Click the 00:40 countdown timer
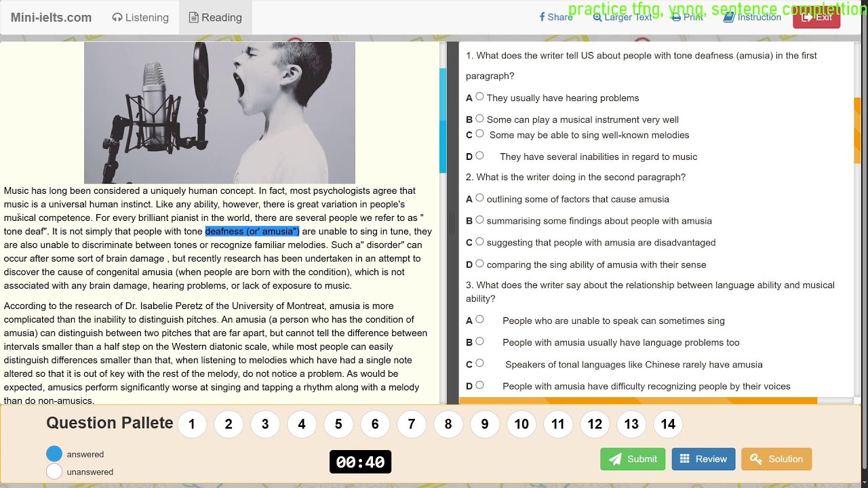The width and height of the screenshot is (868, 488). (x=360, y=462)
